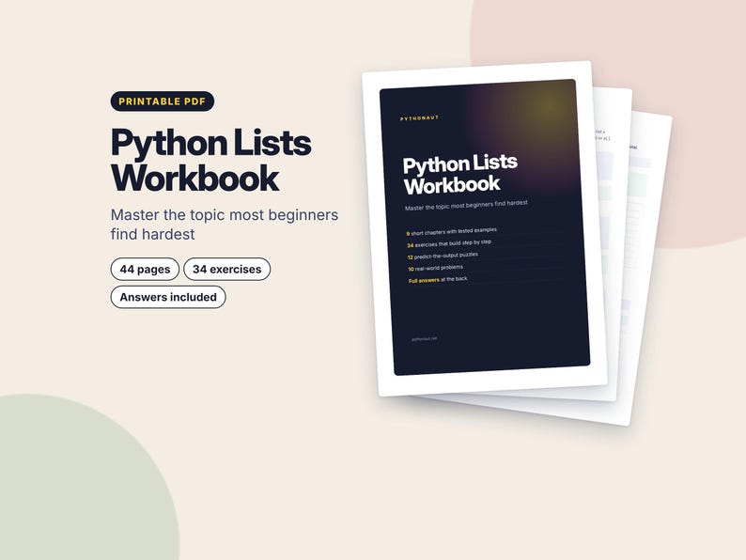Click the Answers included pill
Viewport: 746px width, 560px height.
(168, 297)
